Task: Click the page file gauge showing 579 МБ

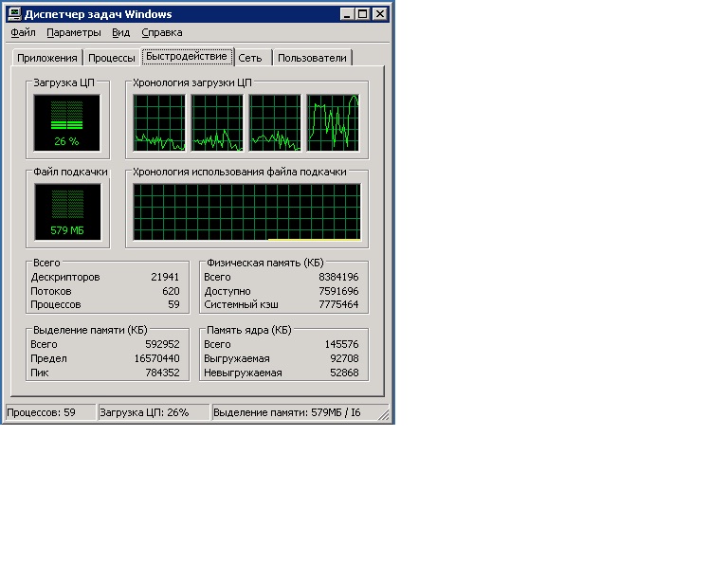Action: coord(67,212)
